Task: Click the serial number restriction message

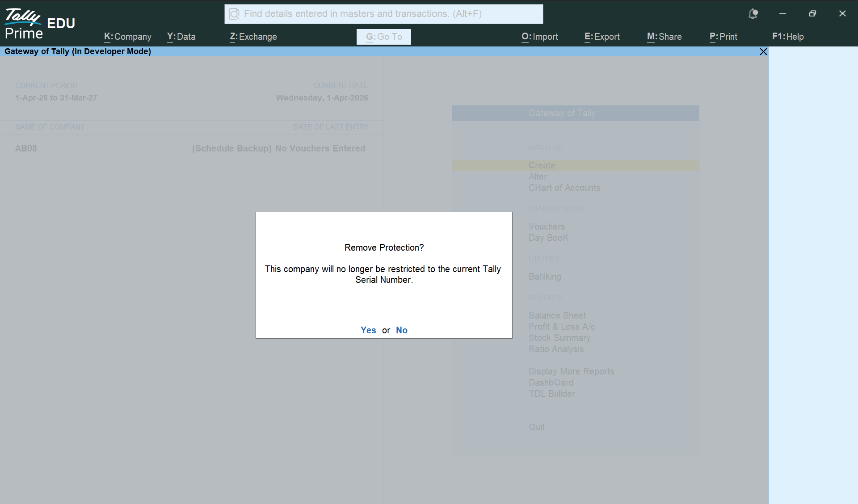Action: coord(383,274)
